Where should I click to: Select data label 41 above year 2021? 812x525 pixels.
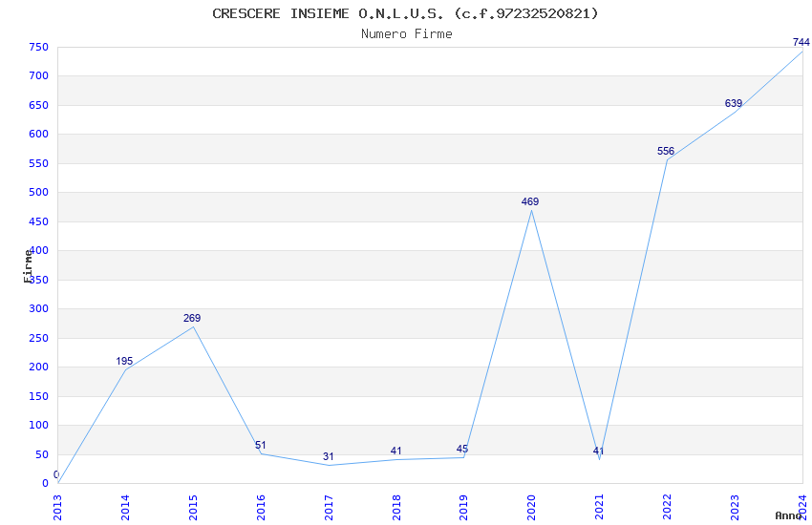tap(598, 451)
